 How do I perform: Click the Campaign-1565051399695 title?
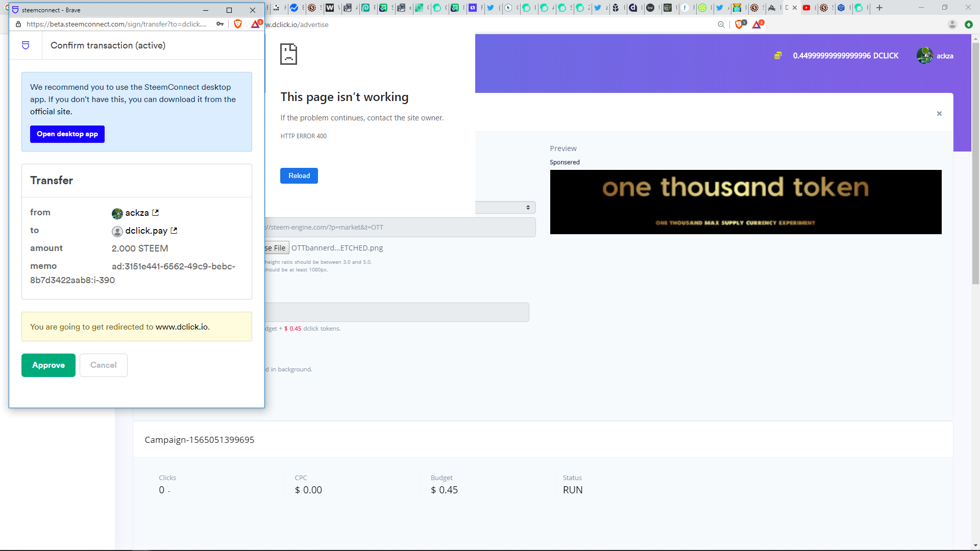click(200, 440)
